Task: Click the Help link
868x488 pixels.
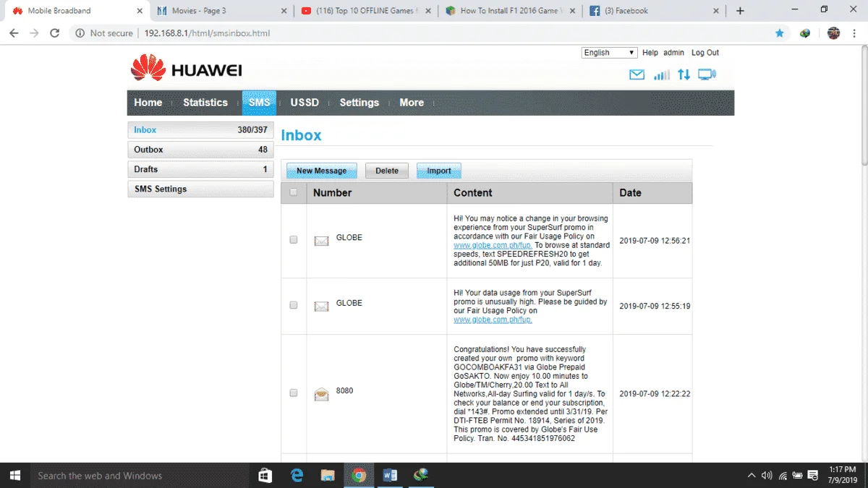Action: click(650, 53)
